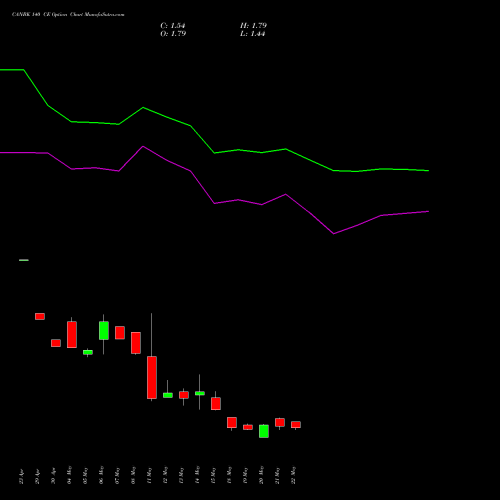Click the 08 May date axis label

tap(133, 475)
